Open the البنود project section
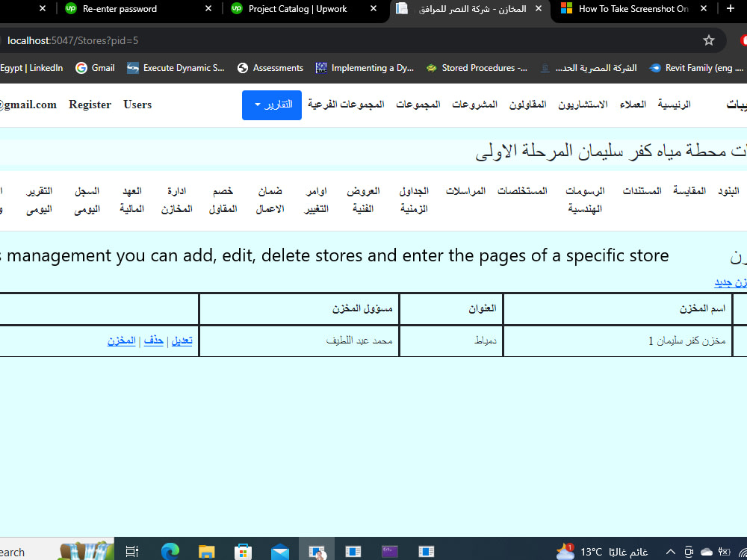747x560 pixels. (728, 191)
